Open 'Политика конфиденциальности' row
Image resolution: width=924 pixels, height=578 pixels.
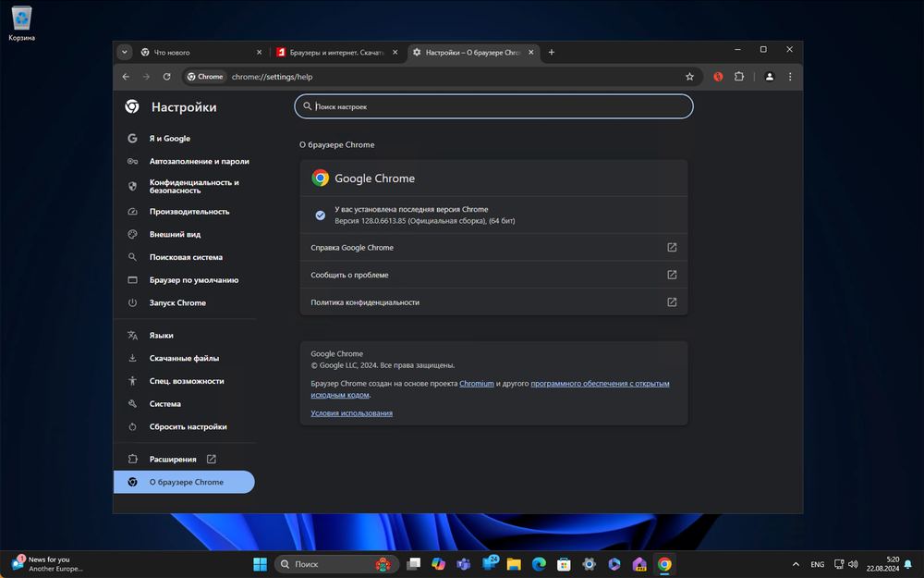tap(493, 302)
